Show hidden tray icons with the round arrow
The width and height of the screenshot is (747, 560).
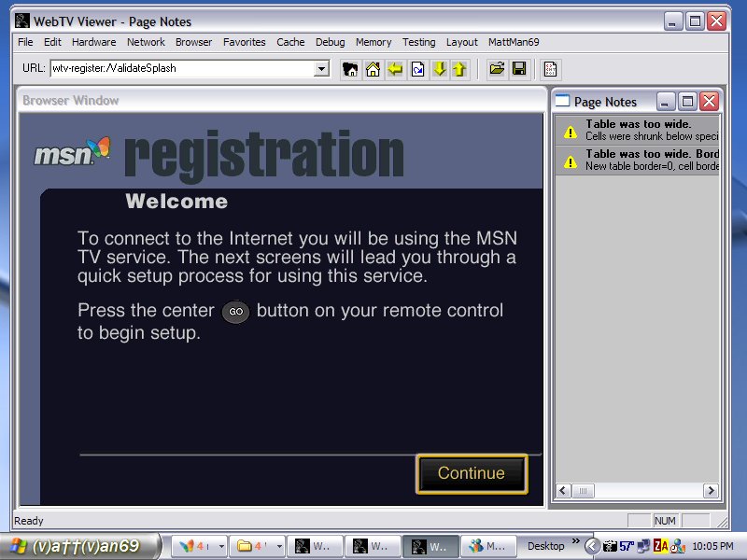592,546
